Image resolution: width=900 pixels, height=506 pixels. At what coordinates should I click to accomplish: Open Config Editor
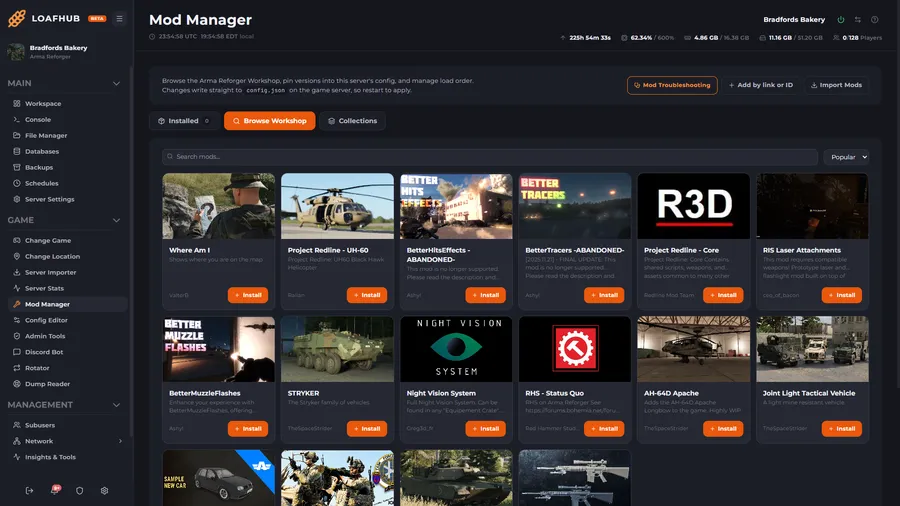click(x=67, y=320)
